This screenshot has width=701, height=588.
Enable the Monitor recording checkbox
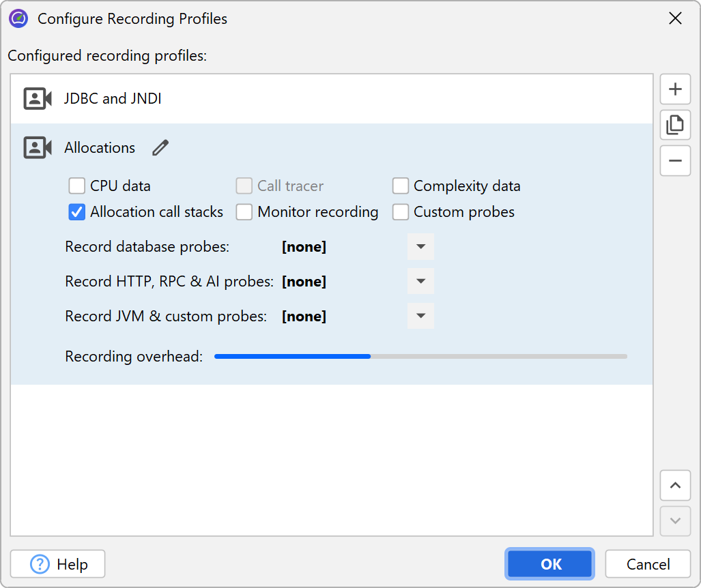[244, 212]
